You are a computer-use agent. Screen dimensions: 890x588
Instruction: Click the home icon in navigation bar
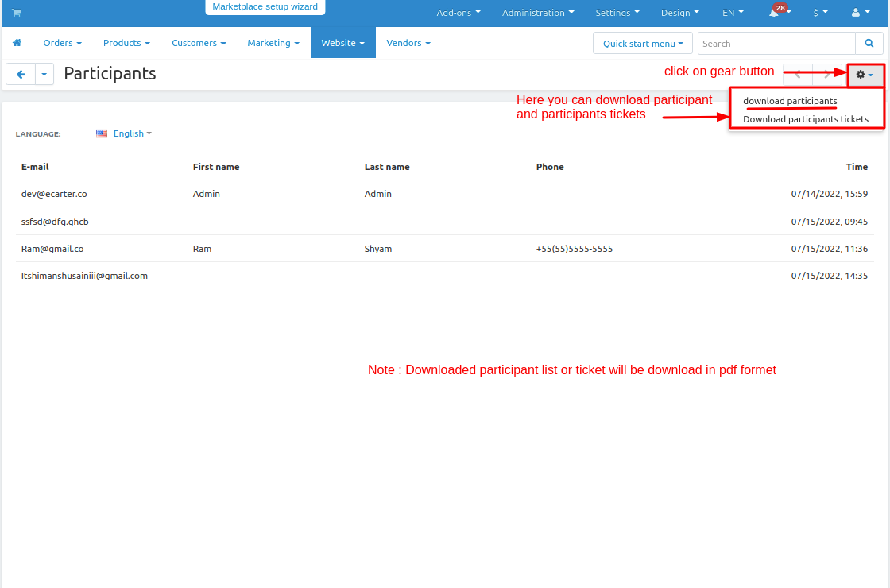[x=17, y=43]
